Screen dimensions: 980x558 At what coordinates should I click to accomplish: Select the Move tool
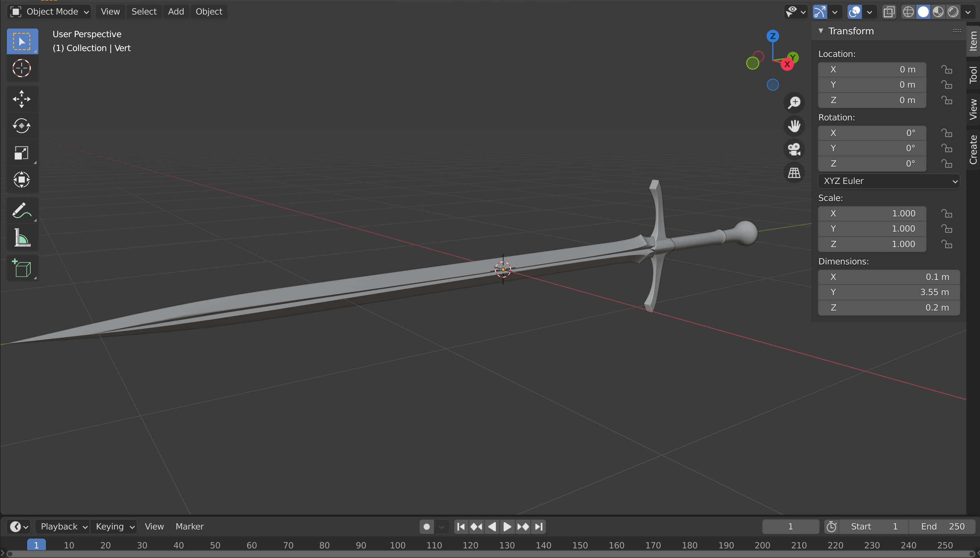click(x=22, y=99)
